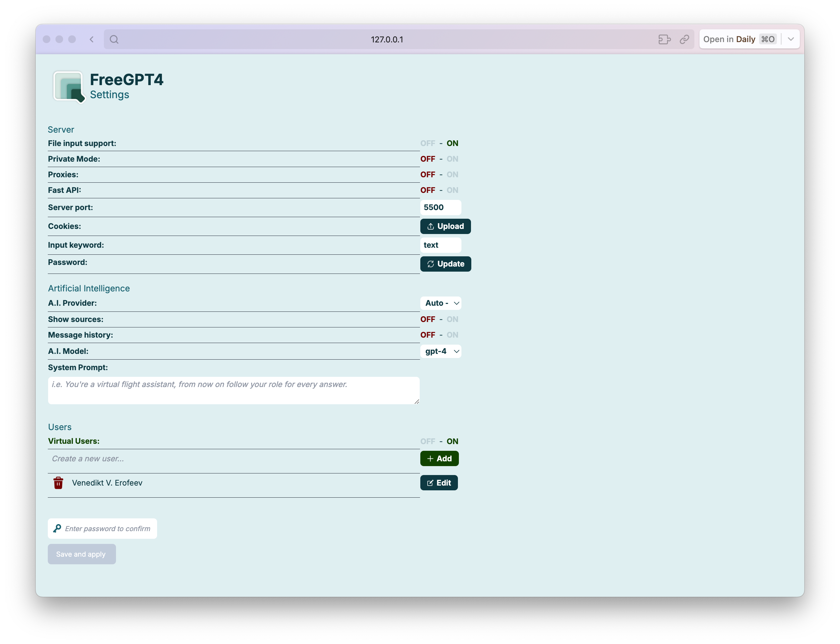Go back with the browser back arrow
Viewport: 840px width, 644px height.
click(x=91, y=40)
